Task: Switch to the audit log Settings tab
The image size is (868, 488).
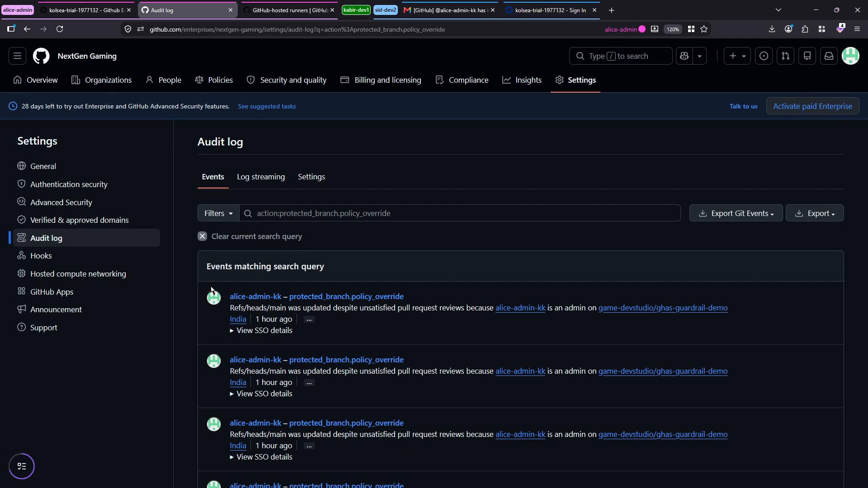Action: tap(311, 177)
